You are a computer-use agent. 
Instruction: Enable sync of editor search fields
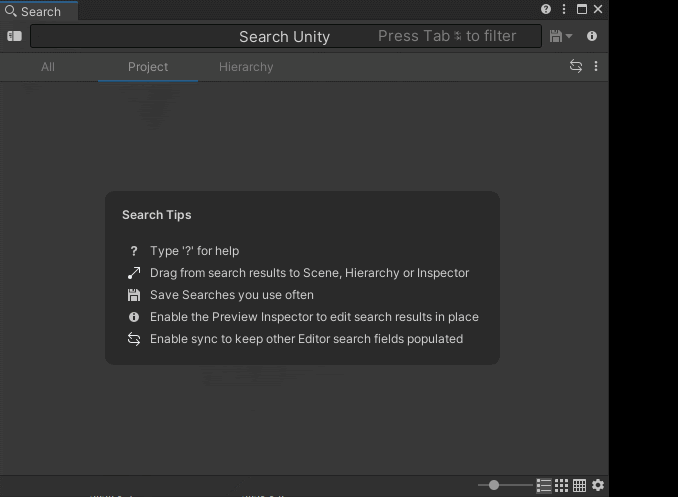(576, 66)
